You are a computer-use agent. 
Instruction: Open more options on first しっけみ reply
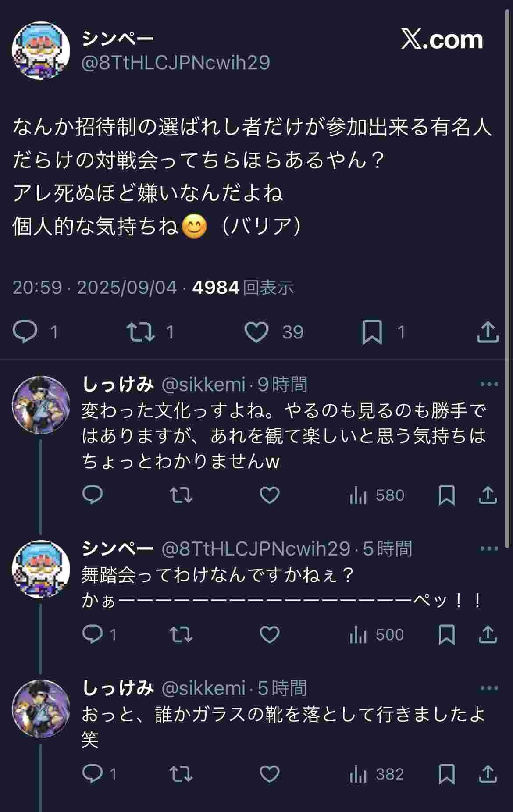[489, 385]
